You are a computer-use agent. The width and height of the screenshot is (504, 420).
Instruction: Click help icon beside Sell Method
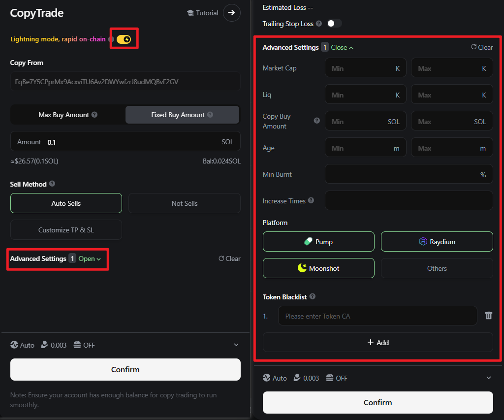(x=52, y=184)
